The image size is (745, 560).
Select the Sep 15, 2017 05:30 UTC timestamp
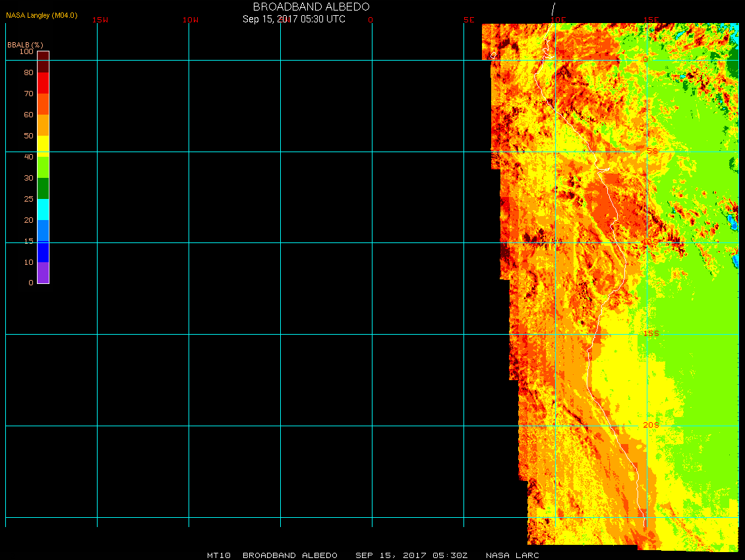point(294,19)
